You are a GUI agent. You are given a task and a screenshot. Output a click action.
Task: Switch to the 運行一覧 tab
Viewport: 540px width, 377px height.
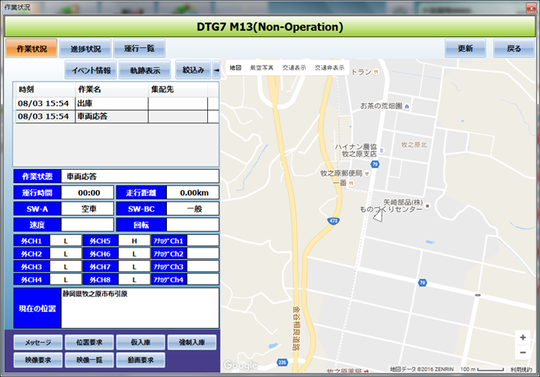139,49
